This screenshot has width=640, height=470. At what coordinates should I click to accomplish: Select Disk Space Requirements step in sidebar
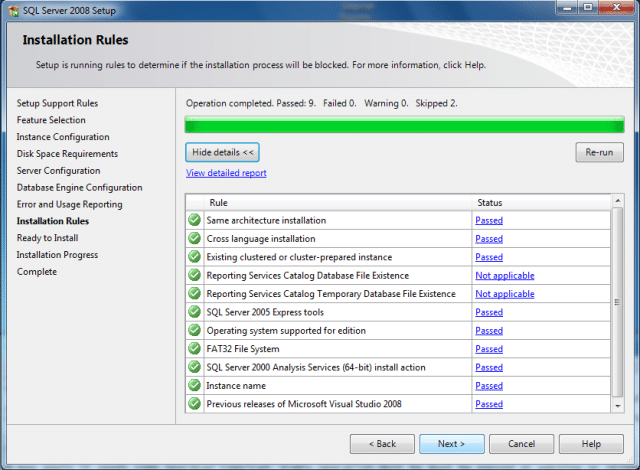click(67, 154)
